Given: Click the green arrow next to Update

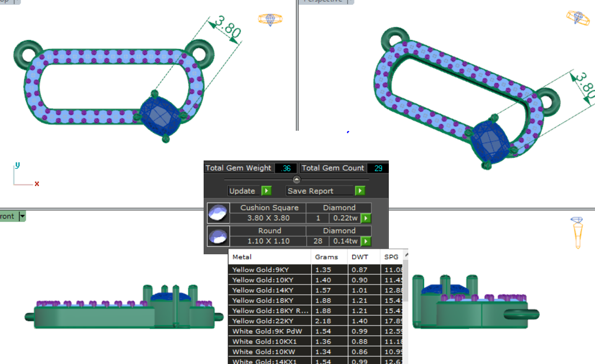Looking at the screenshot, I should pyautogui.click(x=266, y=191).
